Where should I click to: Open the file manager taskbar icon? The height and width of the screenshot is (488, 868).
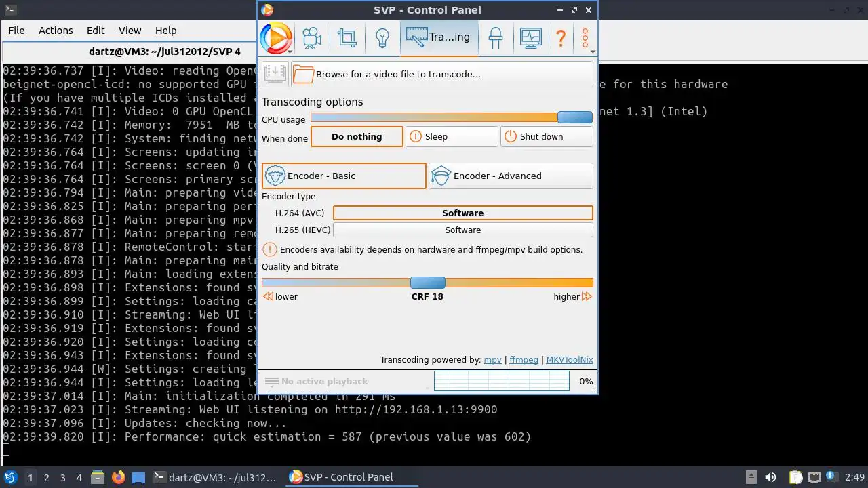pos(97,477)
